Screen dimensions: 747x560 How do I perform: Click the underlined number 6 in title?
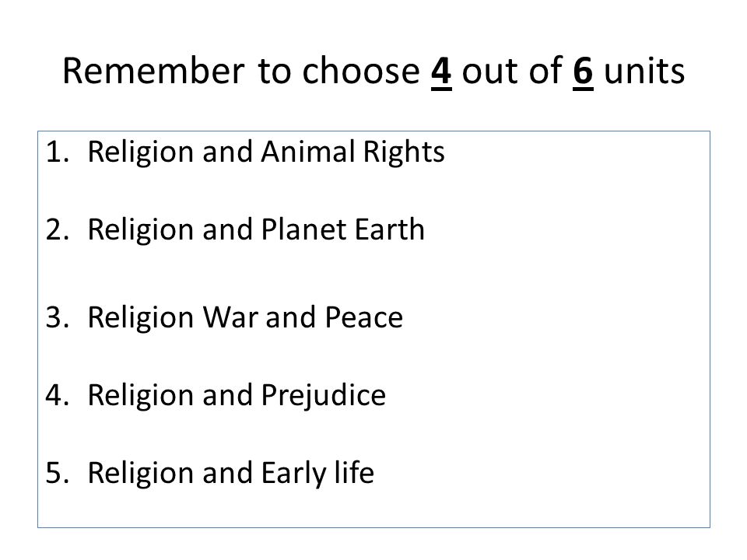pos(583,72)
